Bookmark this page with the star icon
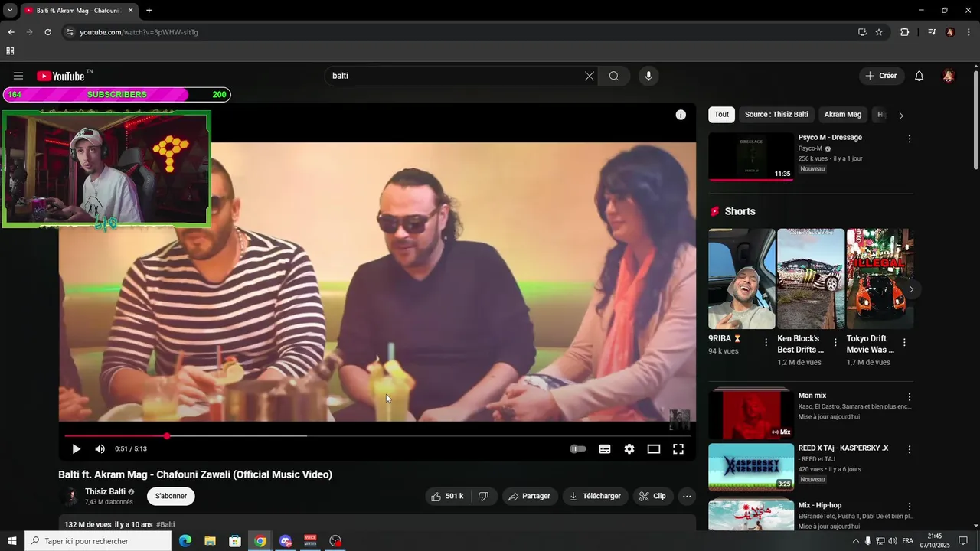 [x=879, y=32]
